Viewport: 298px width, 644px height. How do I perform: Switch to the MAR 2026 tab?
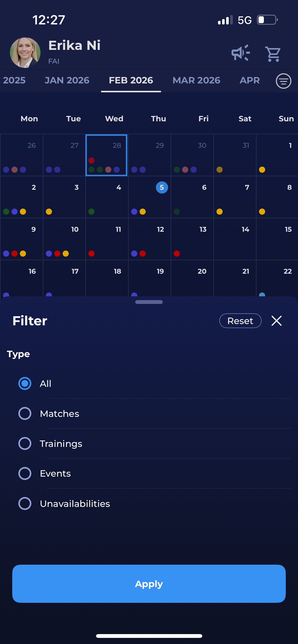[196, 80]
